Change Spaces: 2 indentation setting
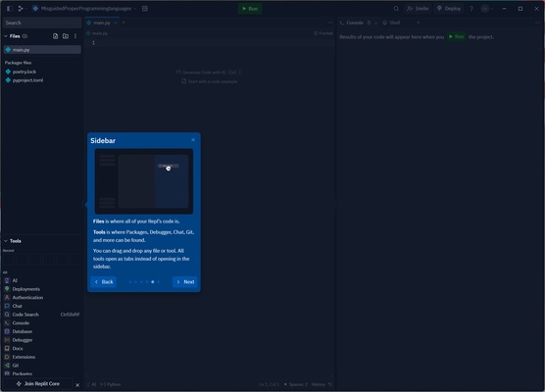The image size is (545, 392). (x=296, y=384)
